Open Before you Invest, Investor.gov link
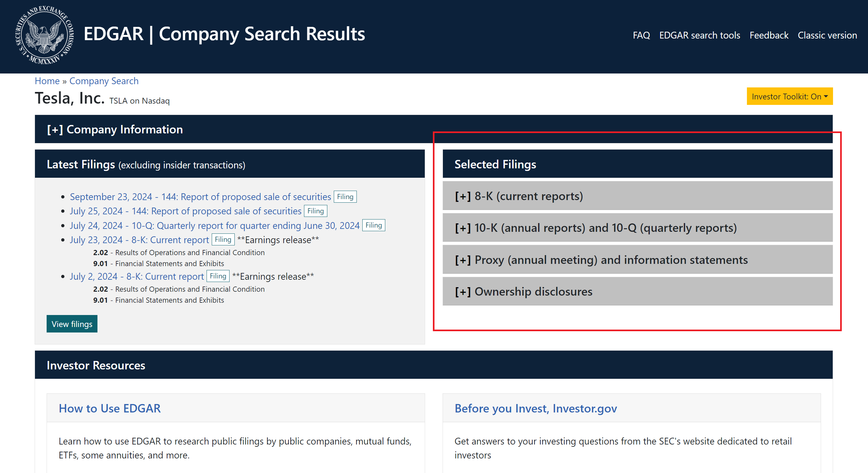Screen dimensions: 868x473 point(535,408)
